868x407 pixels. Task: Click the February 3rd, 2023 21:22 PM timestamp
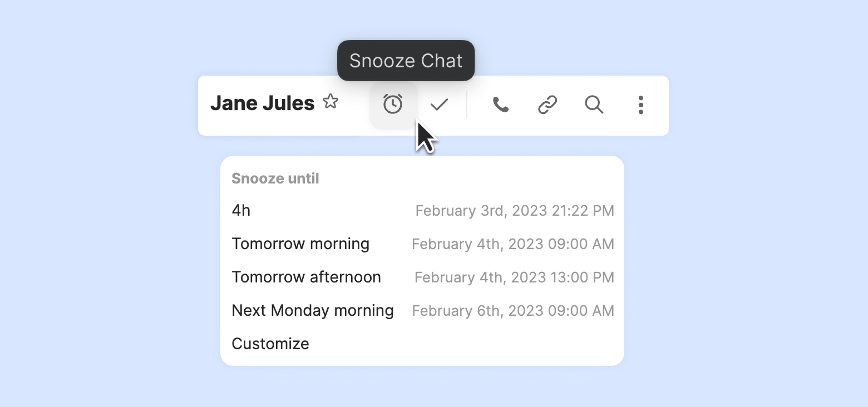click(515, 211)
